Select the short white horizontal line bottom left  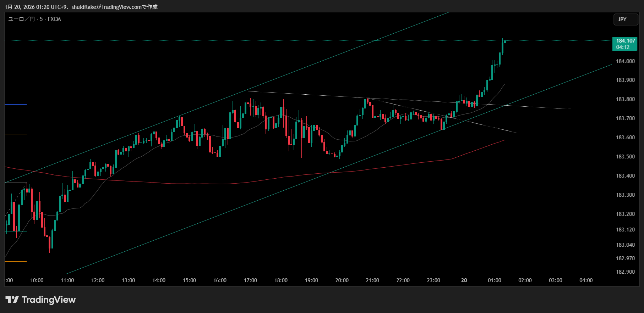point(16,261)
